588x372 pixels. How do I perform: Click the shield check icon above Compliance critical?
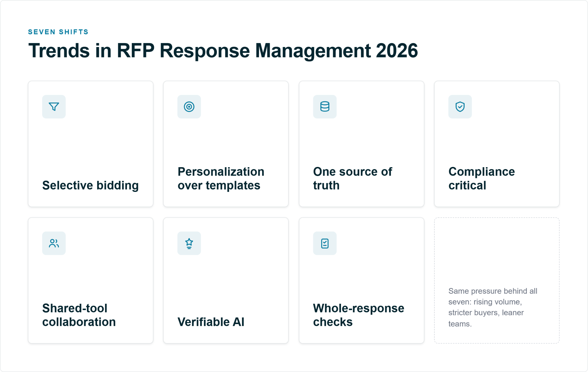point(460,107)
